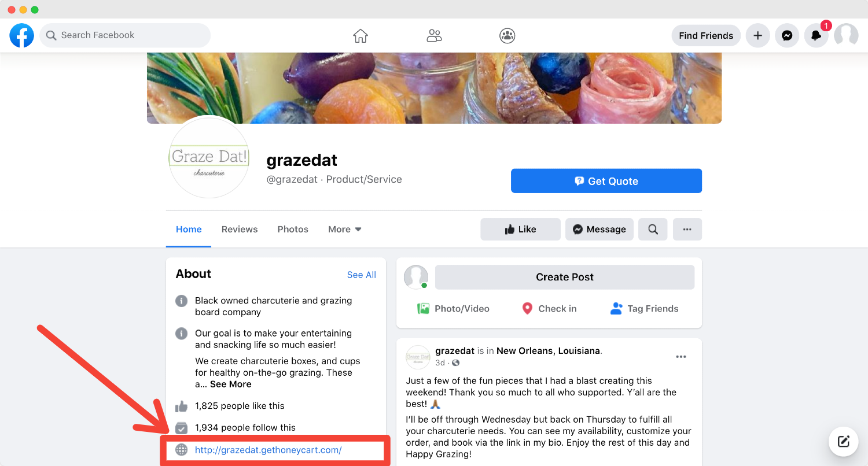
Task: Open Messenger from the top bar
Action: click(787, 35)
